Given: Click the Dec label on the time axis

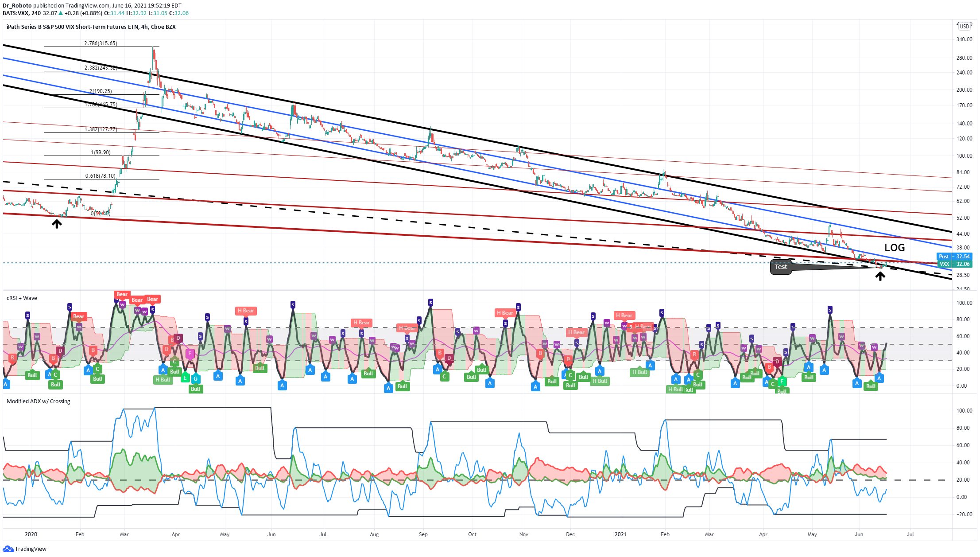Looking at the screenshot, I should [570, 534].
